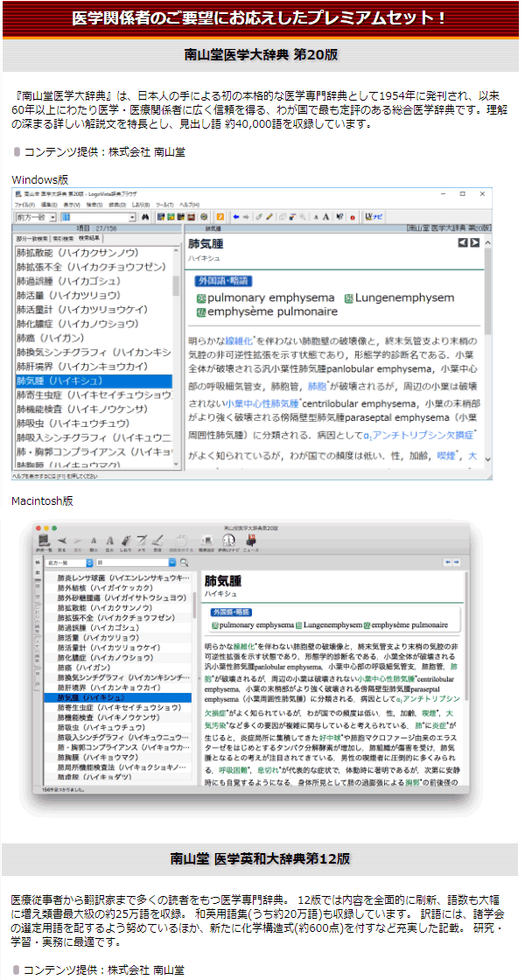Click the previous entry arrow beside 肺気腫 heading
Image resolution: width=525 pixels, height=980 pixels.
click(463, 242)
